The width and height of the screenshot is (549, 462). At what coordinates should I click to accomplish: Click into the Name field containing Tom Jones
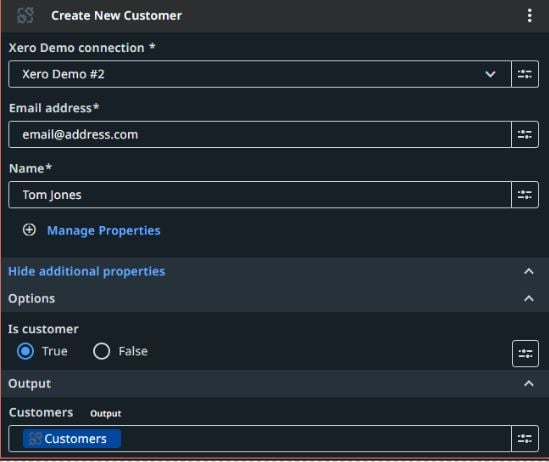pos(260,195)
